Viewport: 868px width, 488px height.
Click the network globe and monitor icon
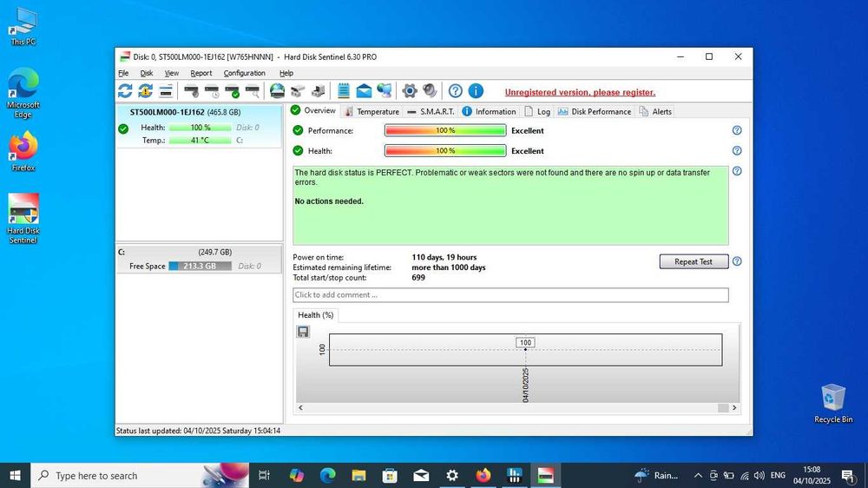pos(385,91)
